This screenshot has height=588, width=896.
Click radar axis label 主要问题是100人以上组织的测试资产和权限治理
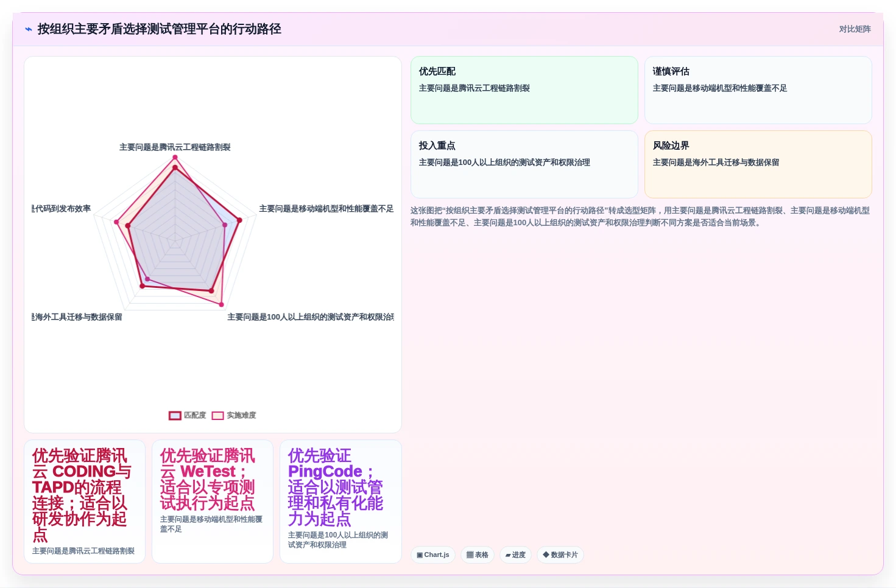pyautogui.click(x=311, y=317)
